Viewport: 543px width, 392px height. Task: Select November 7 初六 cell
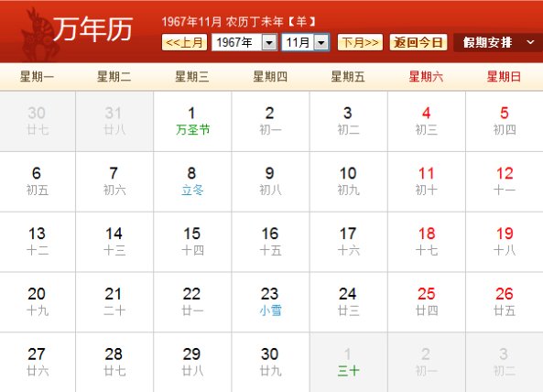pos(114,181)
